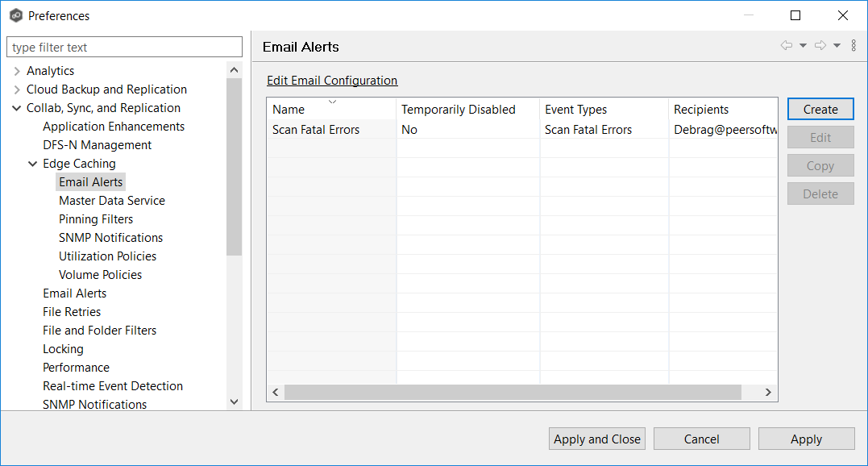This screenshot has height=466, width=868.
Task: Collapse the Edge Caching tree node
Action: pyautogui.click(x=33, y=164)
